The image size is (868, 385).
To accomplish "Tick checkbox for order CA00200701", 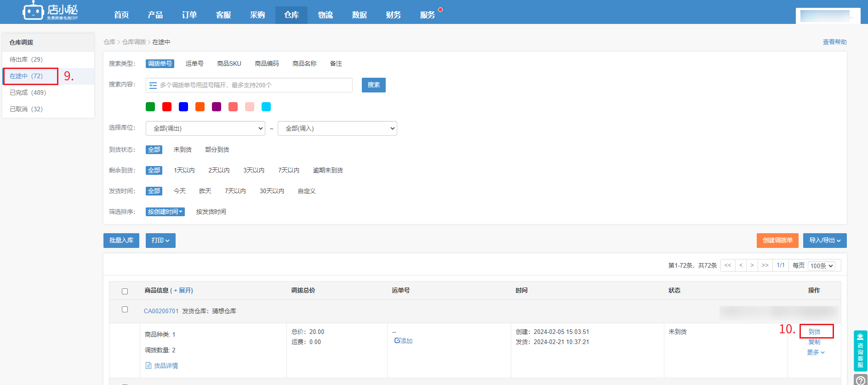I will 125,309.
